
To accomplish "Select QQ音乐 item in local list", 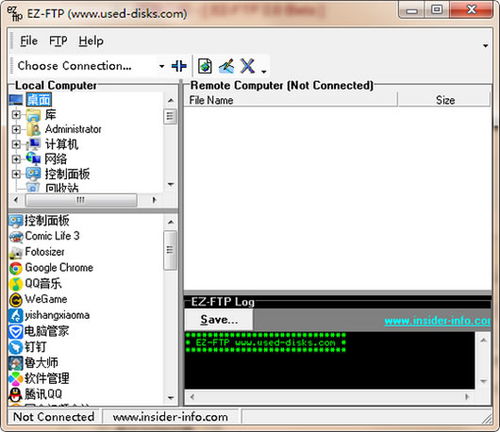I will coord(35,283).
